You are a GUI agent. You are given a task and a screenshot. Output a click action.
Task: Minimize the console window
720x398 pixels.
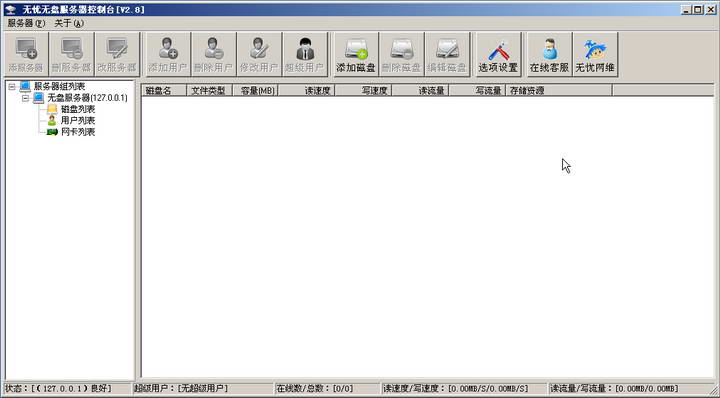686,10
